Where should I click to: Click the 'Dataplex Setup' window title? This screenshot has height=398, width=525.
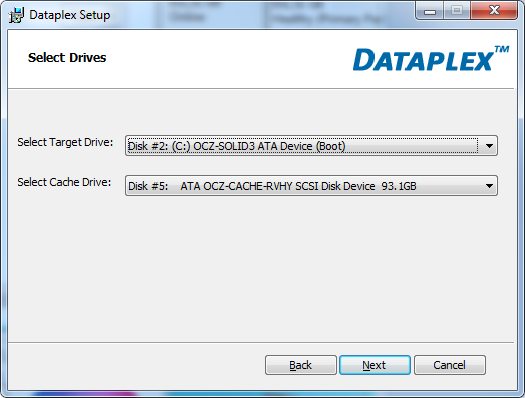pos(70,15)
